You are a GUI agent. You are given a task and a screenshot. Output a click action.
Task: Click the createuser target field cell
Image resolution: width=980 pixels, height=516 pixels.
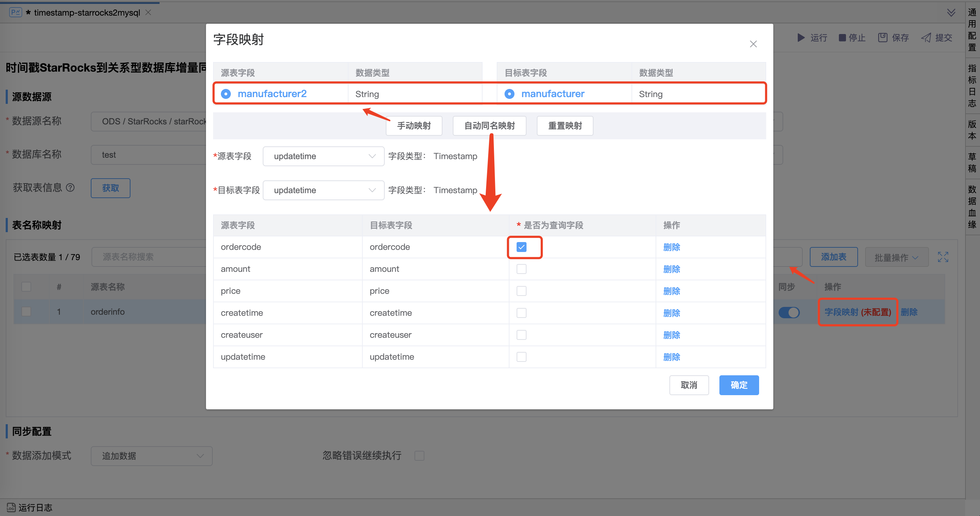click(x=435, y=335)
